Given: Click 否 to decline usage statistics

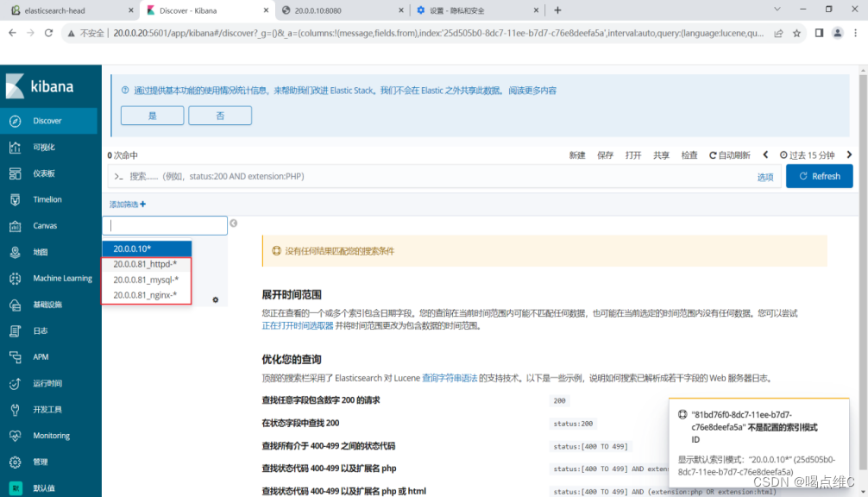Looking at the screenshot, I should (220, 115).
